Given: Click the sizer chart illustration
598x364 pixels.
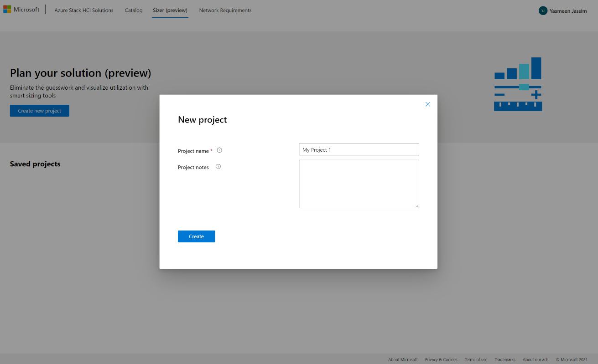Looking at the screenshot, I should tap(518, 84).
